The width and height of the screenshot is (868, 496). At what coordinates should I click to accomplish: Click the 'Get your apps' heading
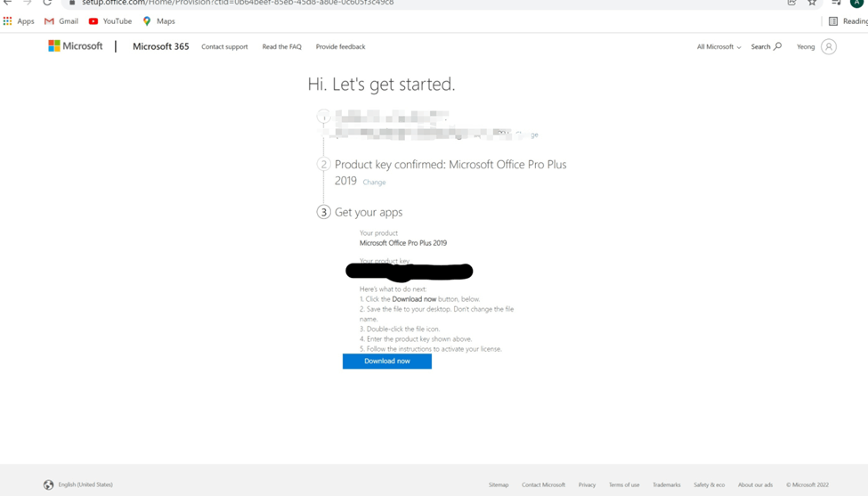pos(369,212)
